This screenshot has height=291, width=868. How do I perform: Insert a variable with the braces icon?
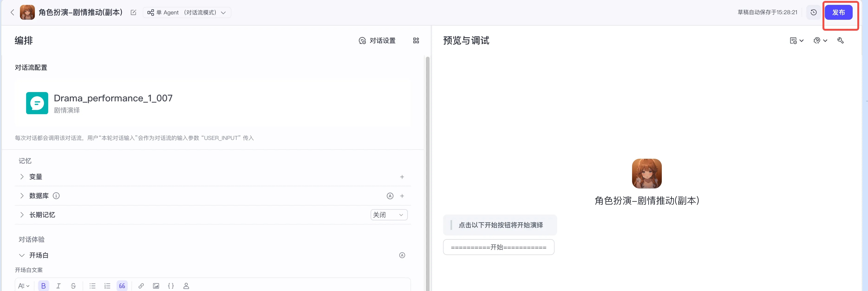[x=171, y=286]
